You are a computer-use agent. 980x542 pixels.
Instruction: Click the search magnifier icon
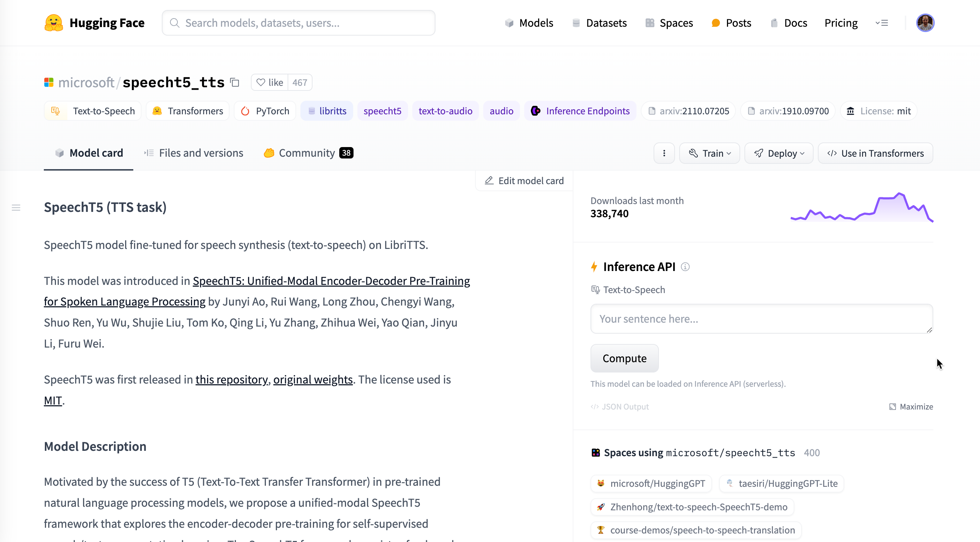(175, 23)
